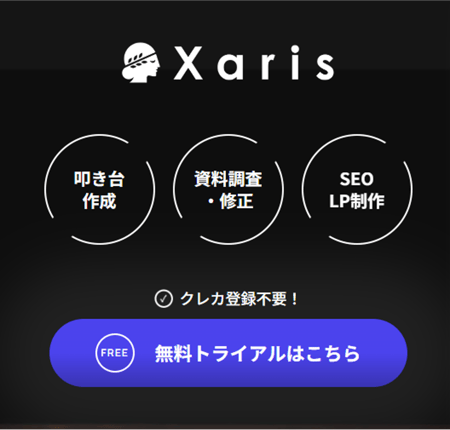Click the クレカ登録不要！ label text
The width and height of the screenshot is (450, 430).
tap(239, 299)
